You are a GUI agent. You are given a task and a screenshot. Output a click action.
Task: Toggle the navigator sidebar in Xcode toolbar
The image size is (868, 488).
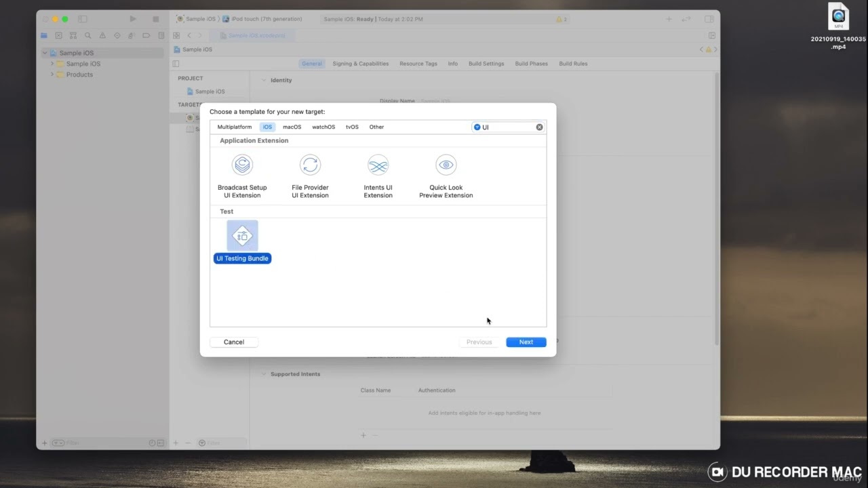tap(83, 19)
